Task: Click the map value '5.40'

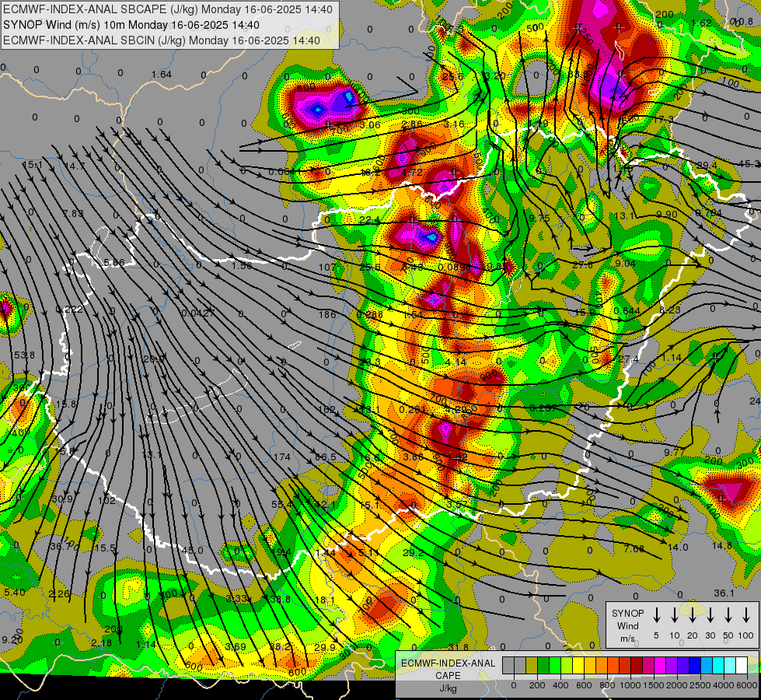Action: coord(15,592)
